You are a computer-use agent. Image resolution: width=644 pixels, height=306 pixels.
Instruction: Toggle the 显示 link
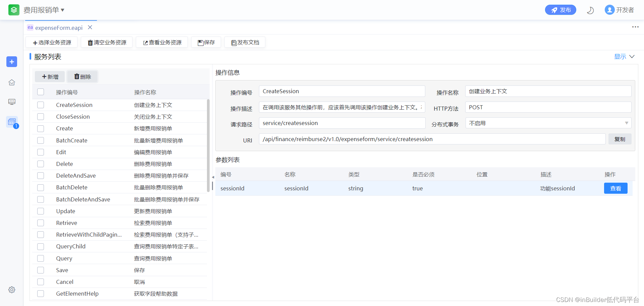pos(620,57)
